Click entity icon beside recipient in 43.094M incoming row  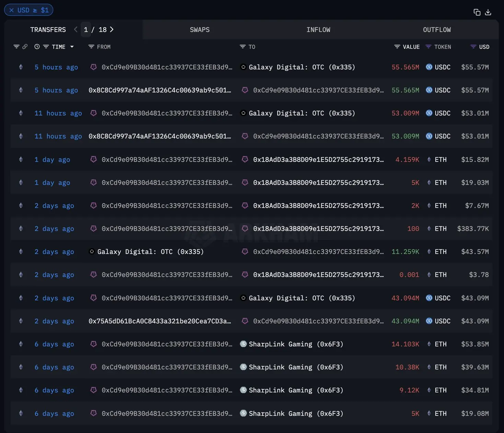pyautogui.click(x=245, y=321)
